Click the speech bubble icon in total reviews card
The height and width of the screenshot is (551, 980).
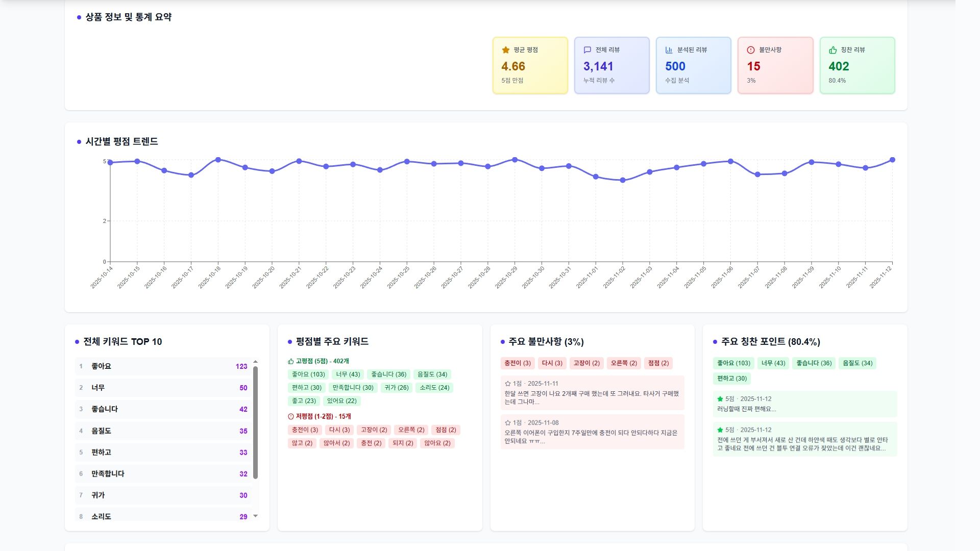pos(587,50)
